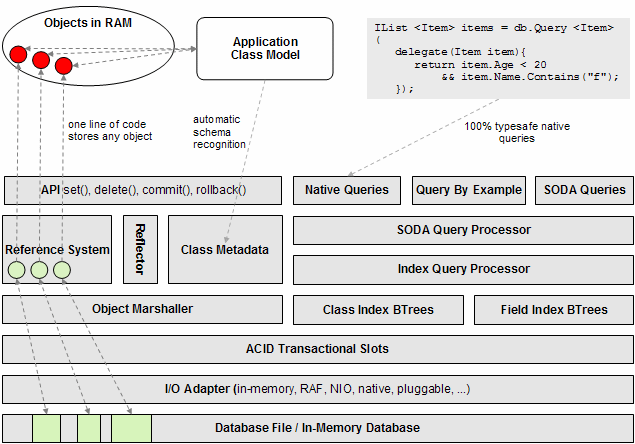Click the SODA Query Processor block
The width and height of the screenshot is (635, 444).
[x=463, y=230]
